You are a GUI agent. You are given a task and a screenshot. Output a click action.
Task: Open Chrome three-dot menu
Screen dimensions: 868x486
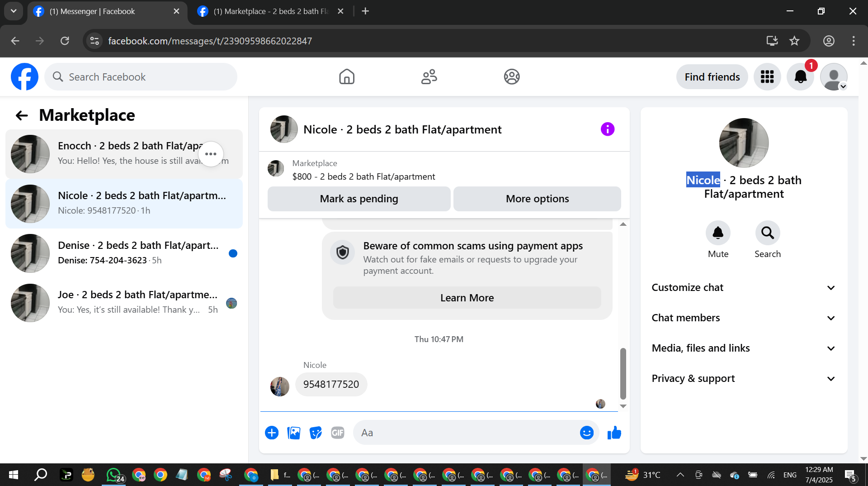click(x=854, y=41)
